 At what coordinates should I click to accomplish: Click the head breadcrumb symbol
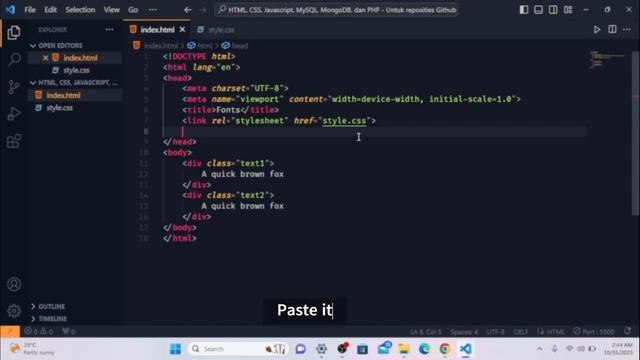coord(235,46)
